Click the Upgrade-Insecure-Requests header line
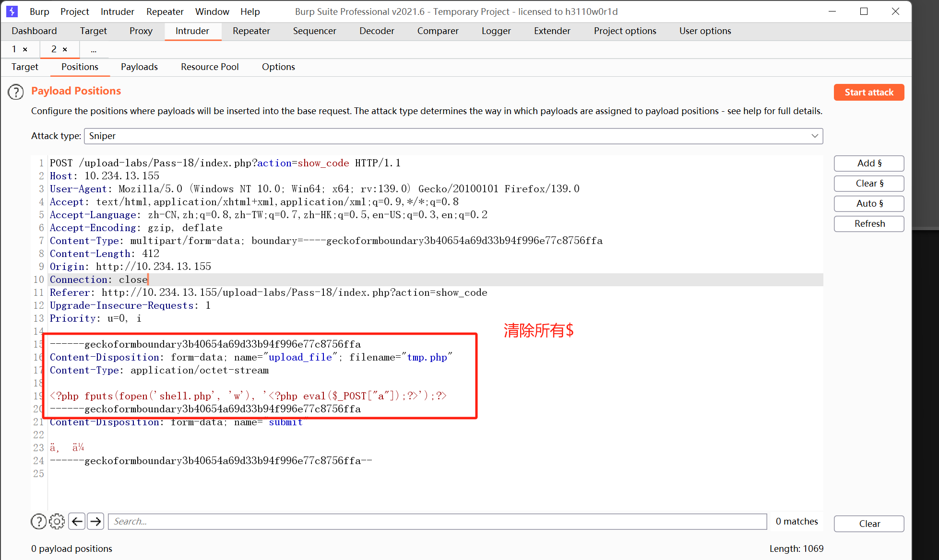 click(130, 305)
